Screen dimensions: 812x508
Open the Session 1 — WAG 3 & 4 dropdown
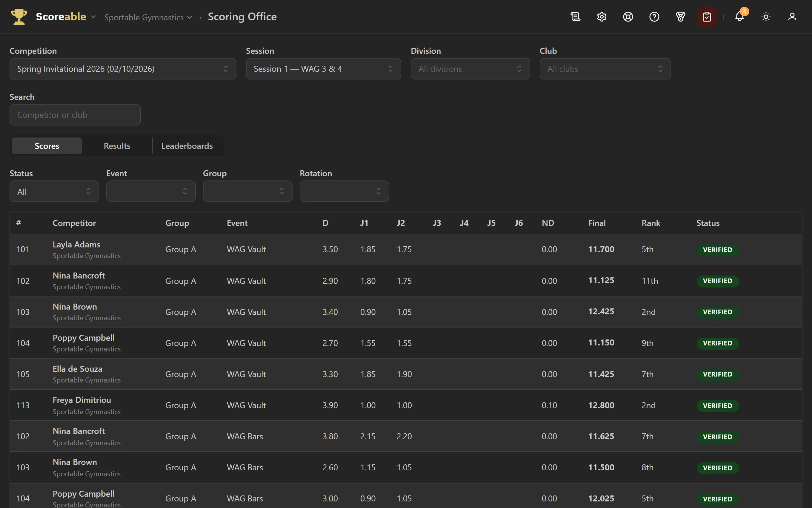323,68
